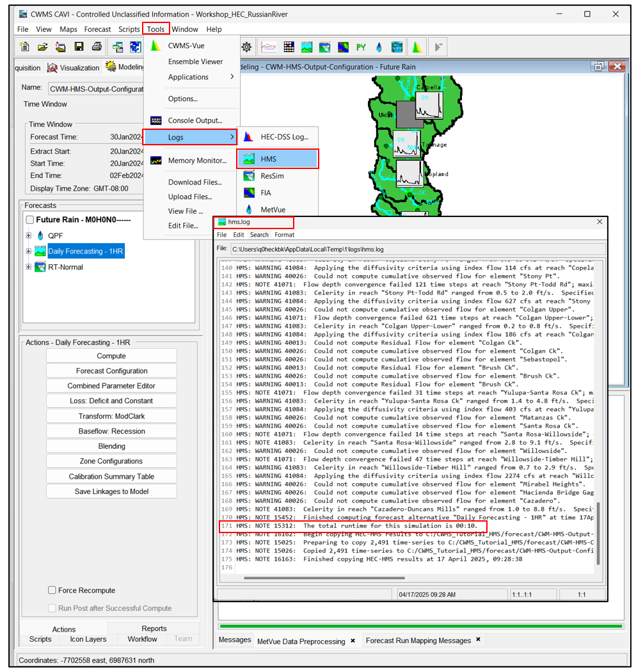The image size is (636, 672).
Task: Click the Save disk icon in toolbar
Action: click(79, 47)
